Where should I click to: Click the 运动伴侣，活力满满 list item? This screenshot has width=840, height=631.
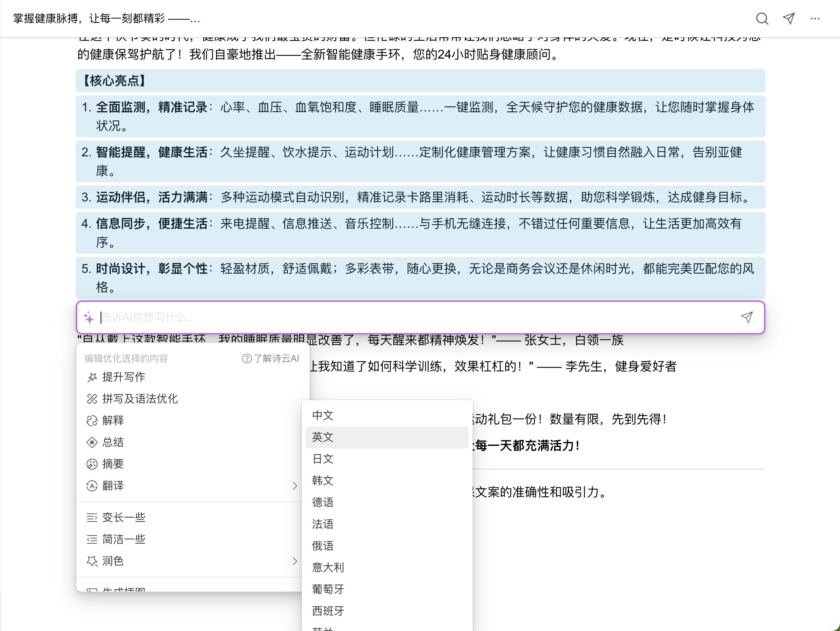(x=420, y=197)
